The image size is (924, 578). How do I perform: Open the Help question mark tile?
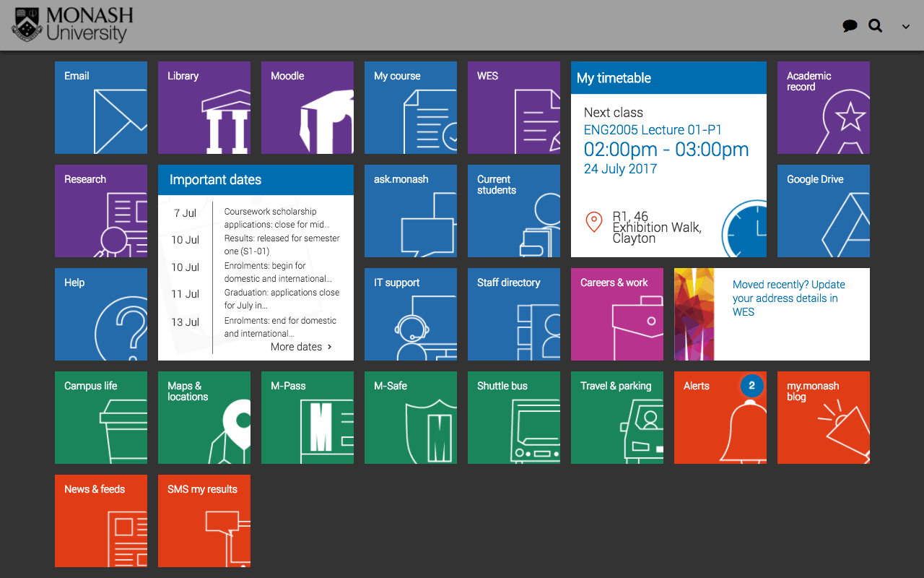101,314
